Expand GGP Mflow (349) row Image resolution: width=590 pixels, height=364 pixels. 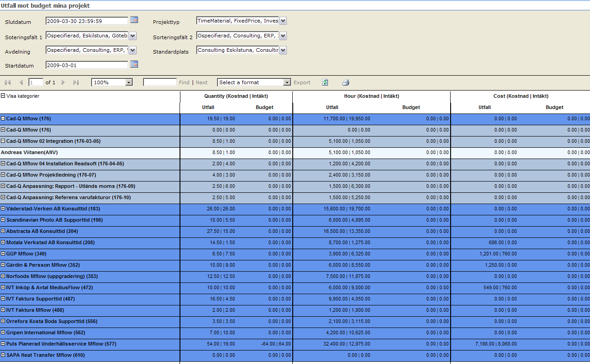pos(3,254)
